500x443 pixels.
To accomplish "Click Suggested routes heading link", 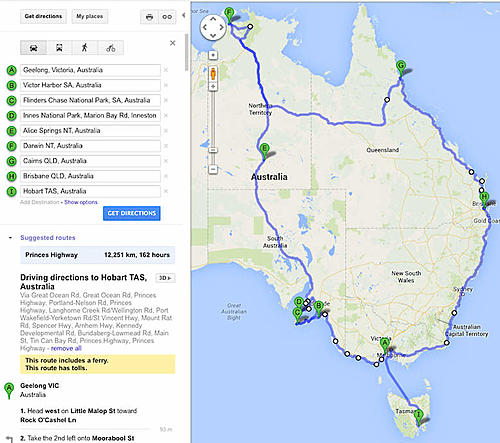I will [x=48, y=238].
